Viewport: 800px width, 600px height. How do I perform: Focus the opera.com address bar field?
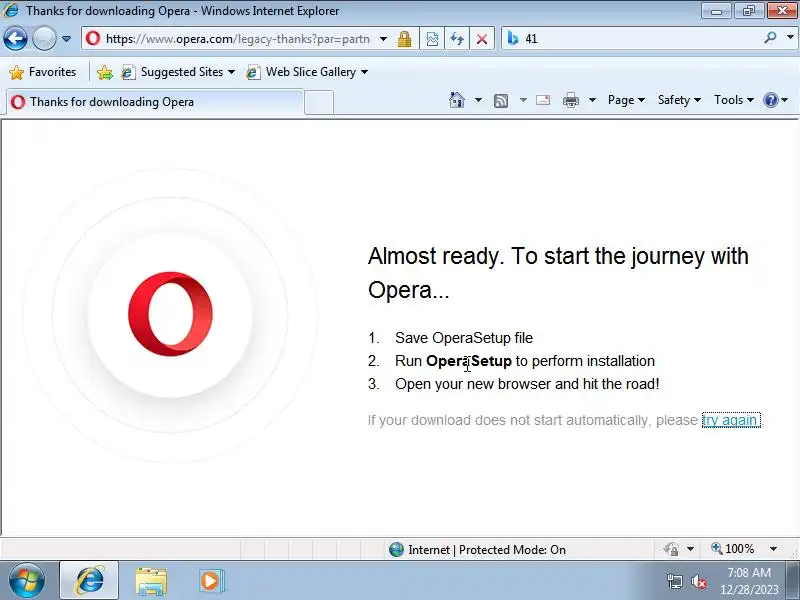click(237, 39)
